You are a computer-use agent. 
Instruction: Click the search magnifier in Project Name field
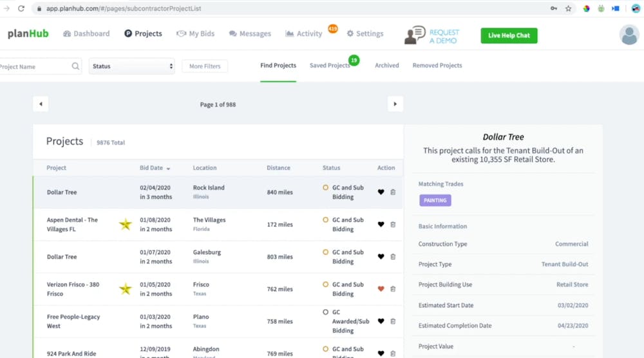(x=75, y=66)
